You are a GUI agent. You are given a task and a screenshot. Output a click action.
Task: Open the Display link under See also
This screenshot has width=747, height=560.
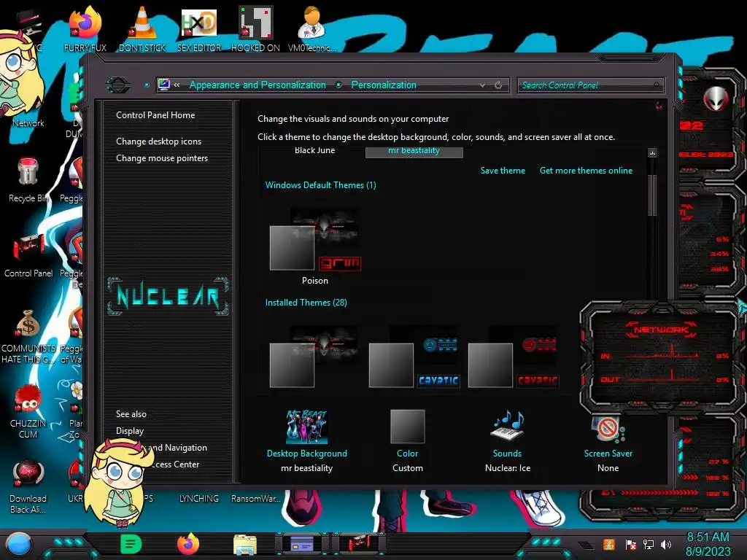[x=130, y=431]
